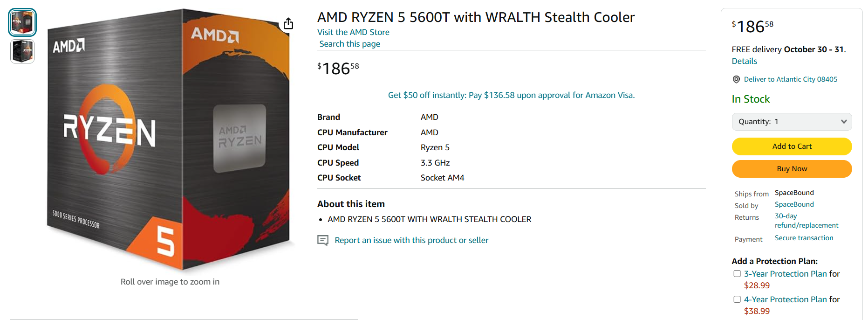Click the report issue speech bubble icon
This screenshot has height=320, width=868.
tap(323, 240)
